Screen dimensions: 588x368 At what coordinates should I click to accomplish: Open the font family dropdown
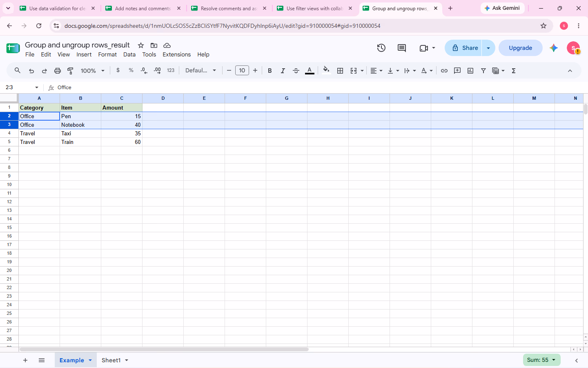tap(201, 71)
